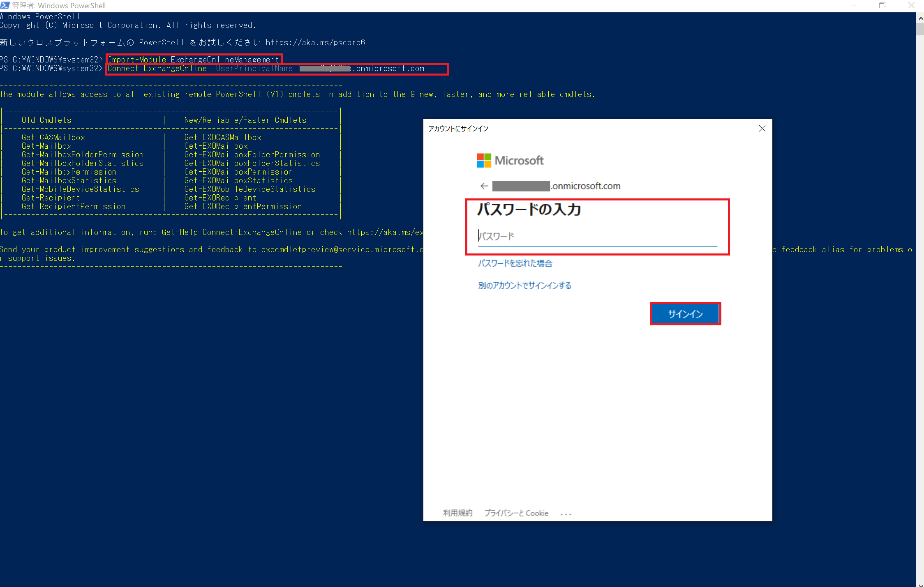Open プライバシーと Cookie link
Image resolution: width=924 pixels, height=587 pixels.
[x=516, y=513]
